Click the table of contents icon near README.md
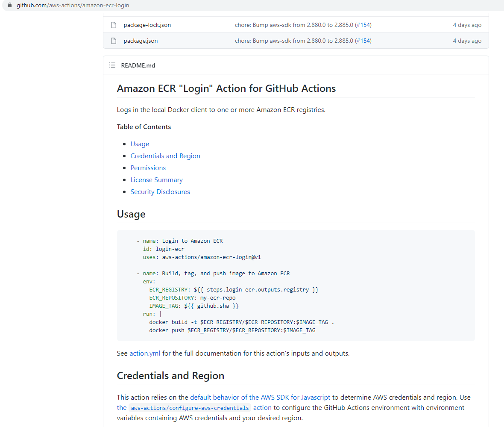 (x=112, y=65)
